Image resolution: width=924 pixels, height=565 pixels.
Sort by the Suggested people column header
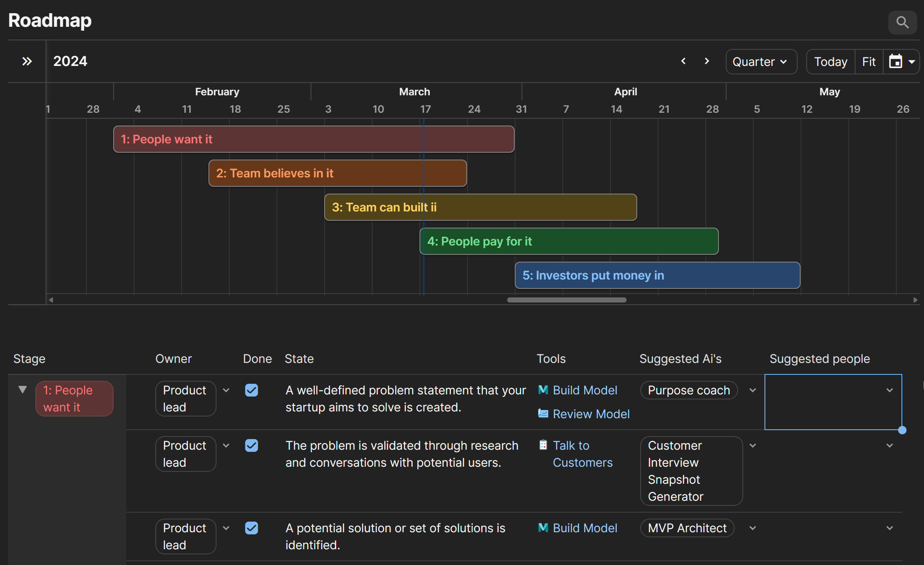tap(819, 359)
